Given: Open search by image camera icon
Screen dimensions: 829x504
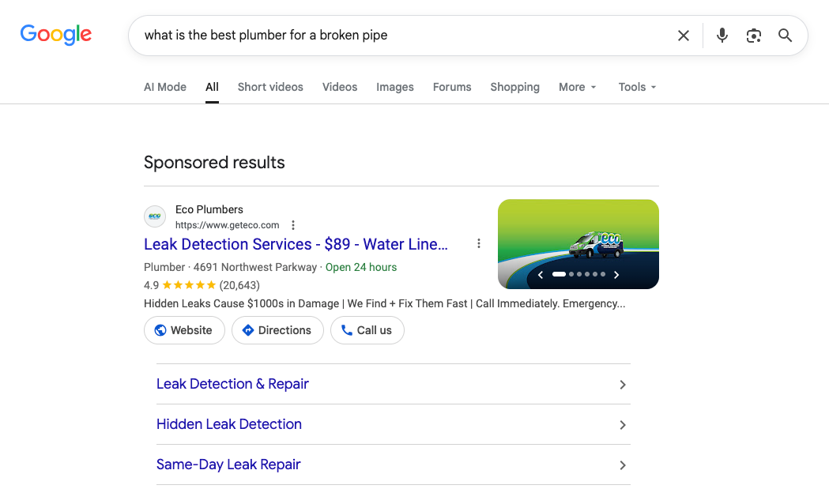Looking at the screenshot, I should 753,36.
